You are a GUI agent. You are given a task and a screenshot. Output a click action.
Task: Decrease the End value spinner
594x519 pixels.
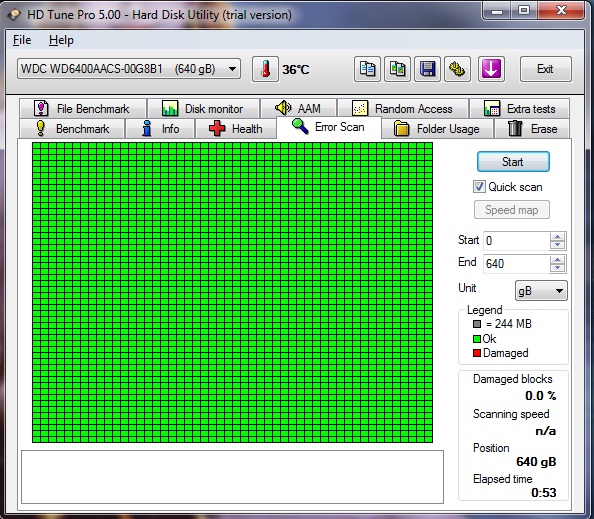[x=557, y=268]
